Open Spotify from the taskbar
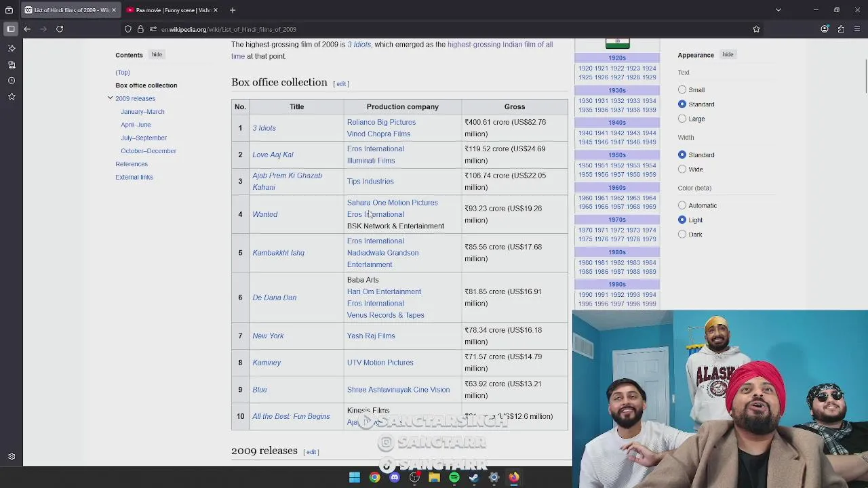The width and height of the screenshot is (868, 488). point(454,477)
